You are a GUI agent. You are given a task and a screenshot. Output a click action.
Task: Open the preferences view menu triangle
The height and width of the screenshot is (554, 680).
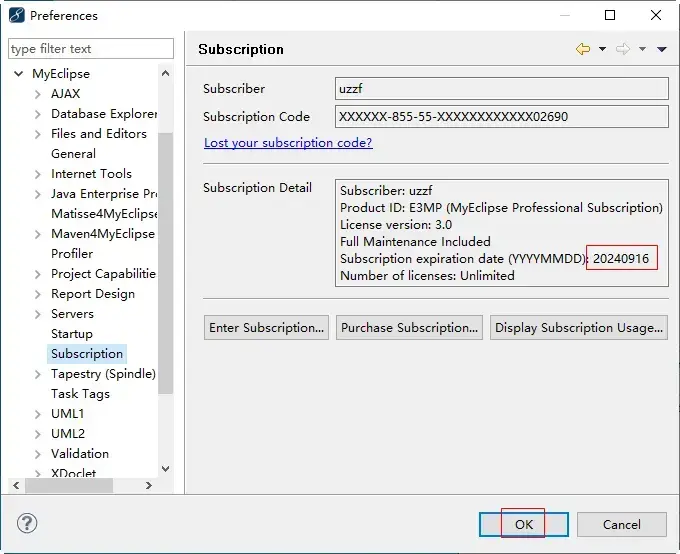(661, 49)
